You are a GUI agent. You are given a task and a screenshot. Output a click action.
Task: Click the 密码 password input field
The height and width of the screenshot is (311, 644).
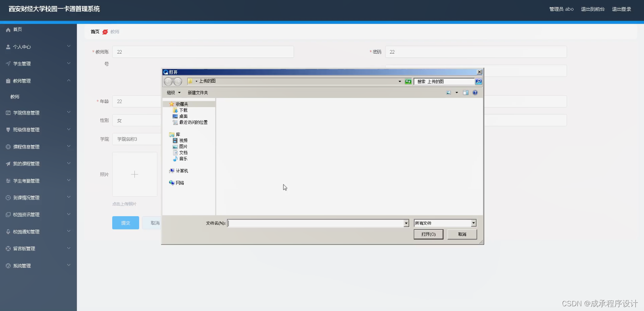click(x=476, y=52)
